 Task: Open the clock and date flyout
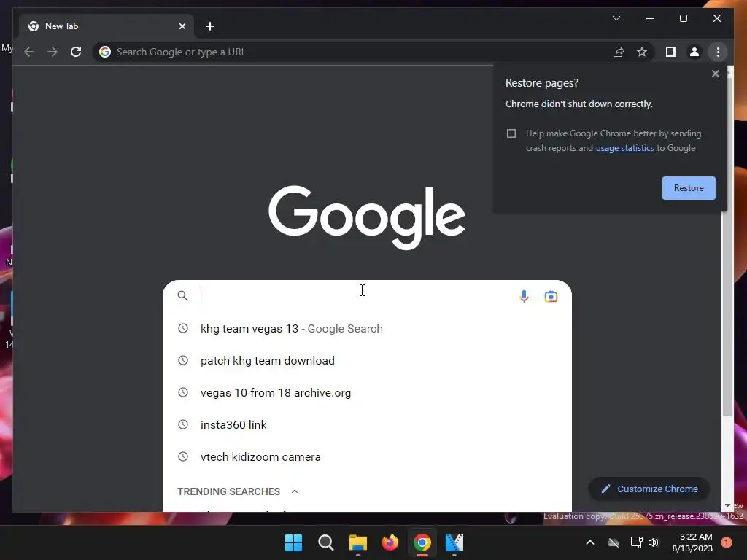[692, 542]
